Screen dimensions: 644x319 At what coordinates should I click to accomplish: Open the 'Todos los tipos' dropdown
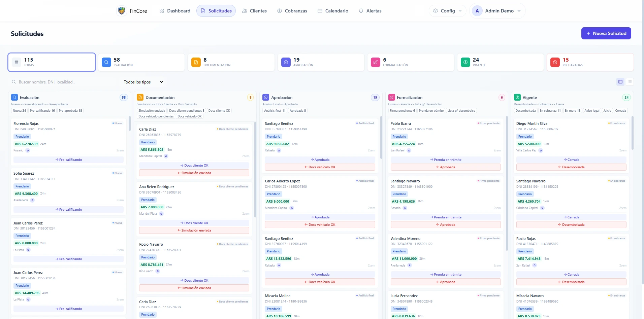(x=143, y=82)
